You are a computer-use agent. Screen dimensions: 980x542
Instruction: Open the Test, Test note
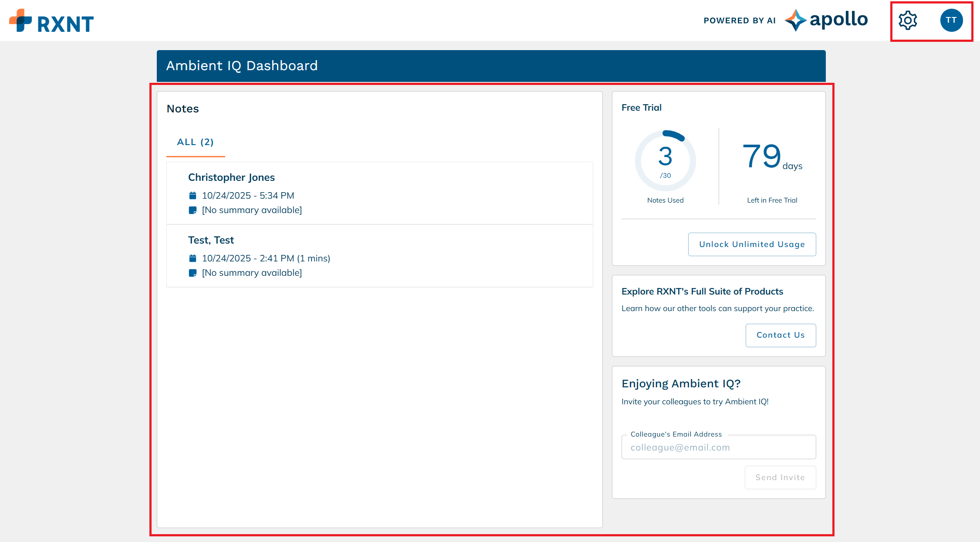click(x=211, y=241)
